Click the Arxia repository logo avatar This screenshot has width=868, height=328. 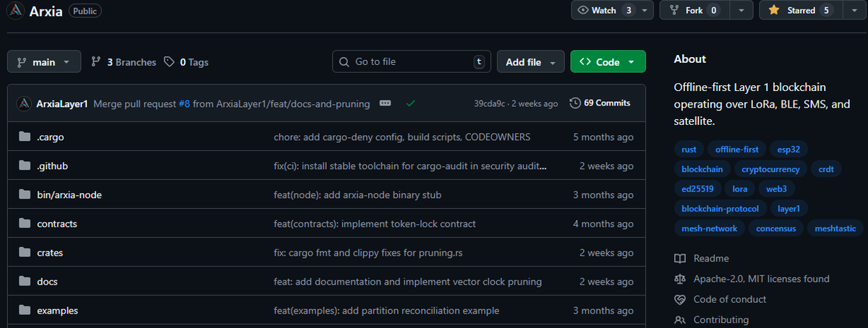[x=15, y=11]
